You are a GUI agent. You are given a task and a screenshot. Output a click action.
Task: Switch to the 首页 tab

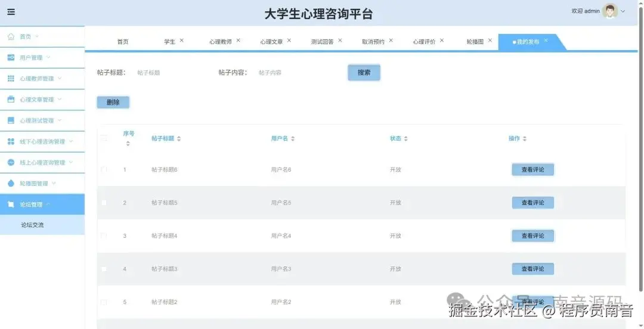[x=123, y=42]
